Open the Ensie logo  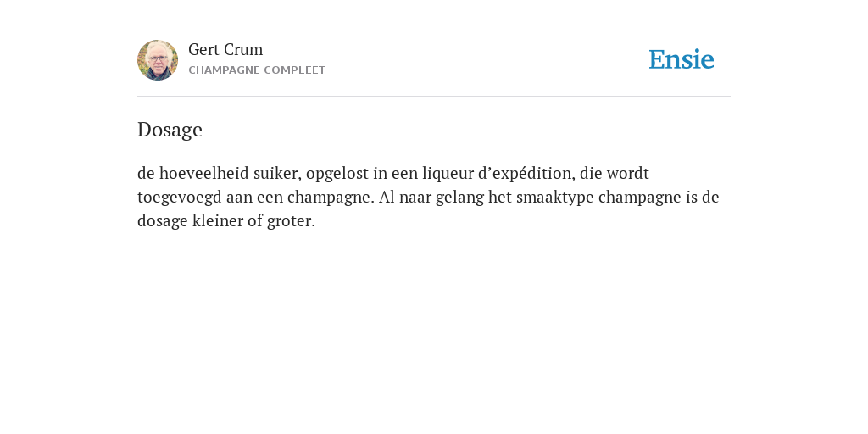click(x=682, y=59)
